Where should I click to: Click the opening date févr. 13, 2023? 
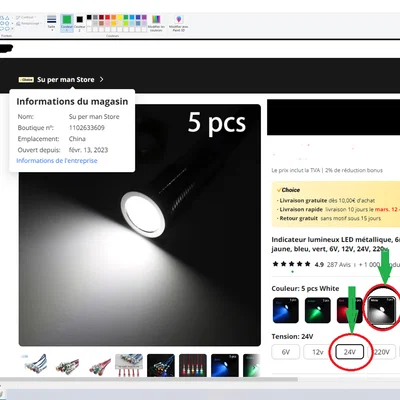tap(88, 150)
